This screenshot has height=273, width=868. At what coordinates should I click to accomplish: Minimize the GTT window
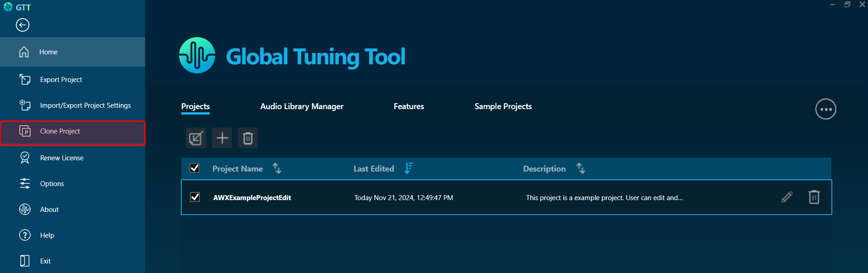tap(832, 5)
